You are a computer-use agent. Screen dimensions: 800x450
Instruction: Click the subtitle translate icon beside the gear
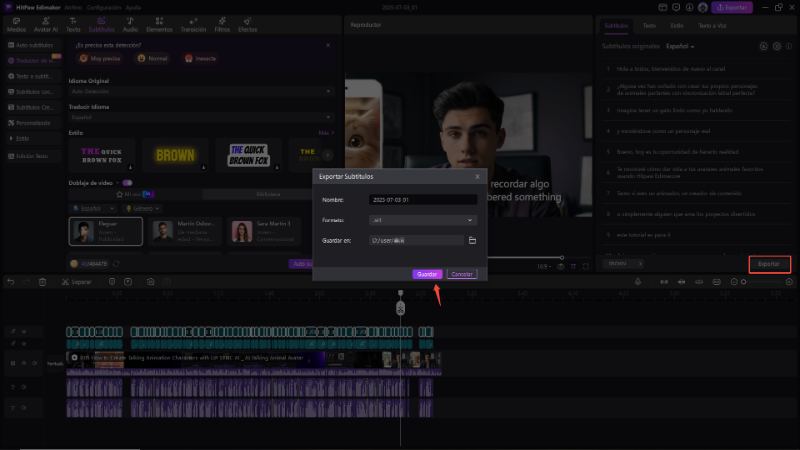point(763,46)
